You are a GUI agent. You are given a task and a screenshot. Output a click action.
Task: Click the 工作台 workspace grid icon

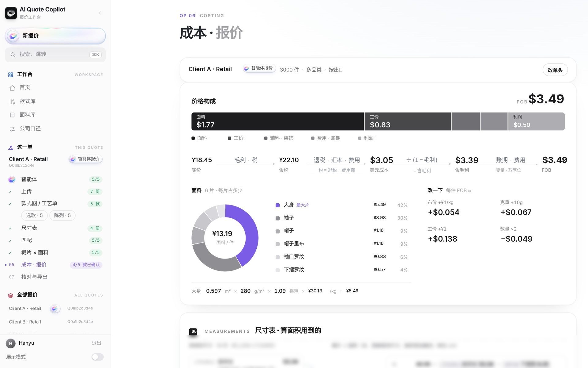pyautogui.click(x=11, y=75)
